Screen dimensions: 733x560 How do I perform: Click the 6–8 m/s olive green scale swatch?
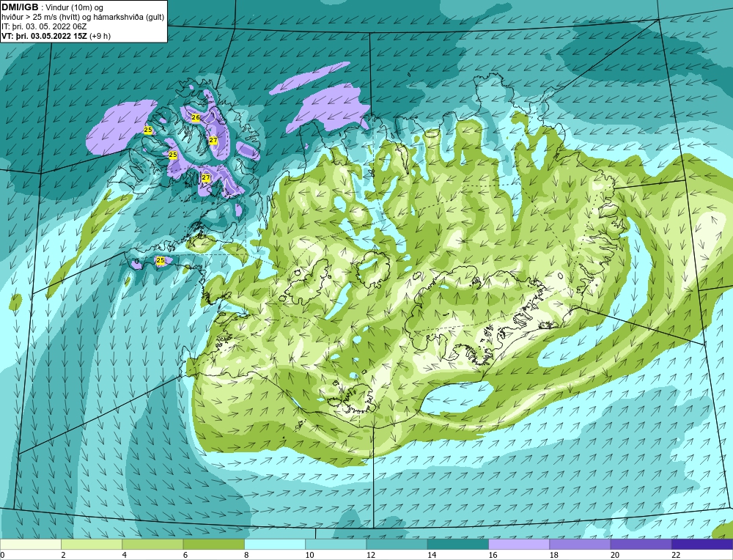214,544
